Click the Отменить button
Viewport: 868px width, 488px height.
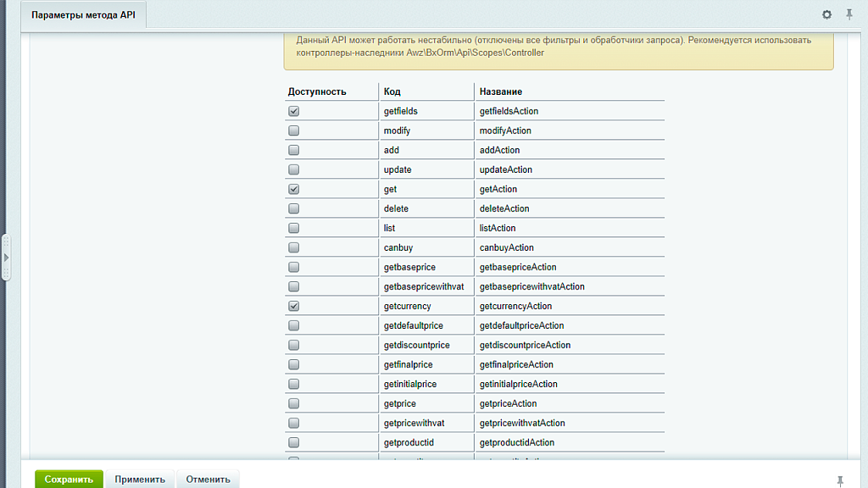pos(208,479)
